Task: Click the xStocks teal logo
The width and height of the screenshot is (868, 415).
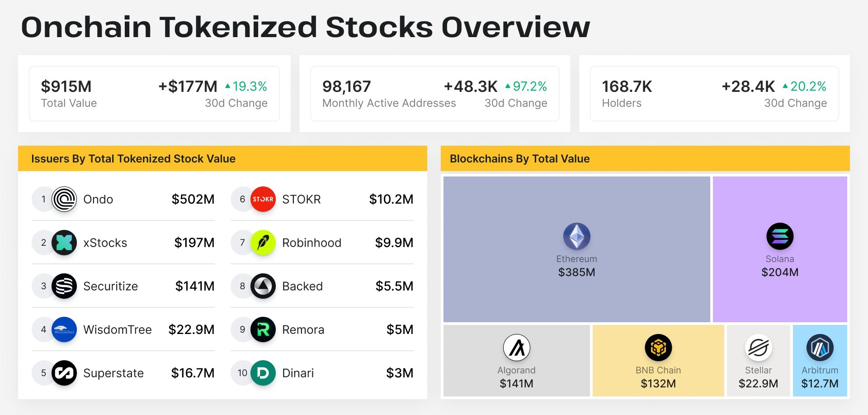Action: pos(64,243)
